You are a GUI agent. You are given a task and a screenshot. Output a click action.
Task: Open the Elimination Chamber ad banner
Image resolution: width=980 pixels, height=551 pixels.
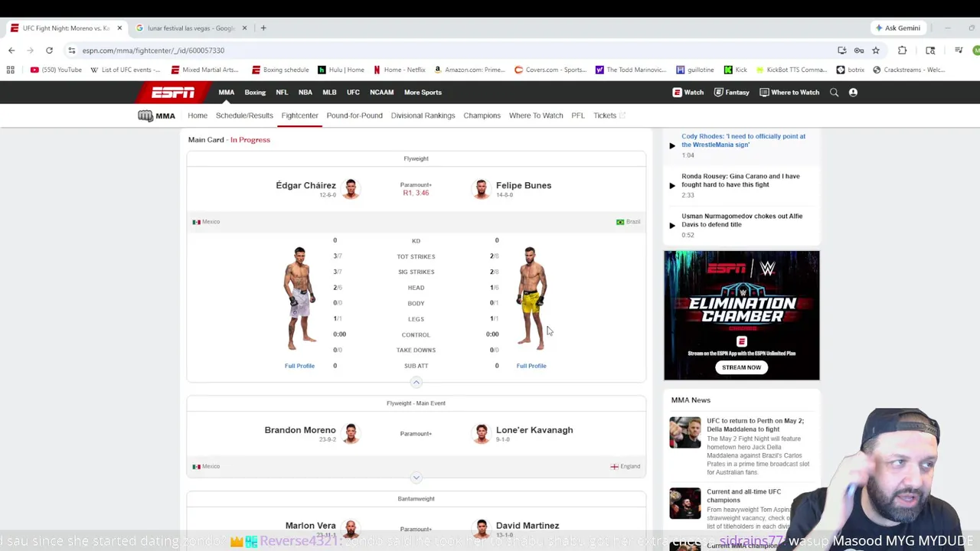click(x=741, y=315)
